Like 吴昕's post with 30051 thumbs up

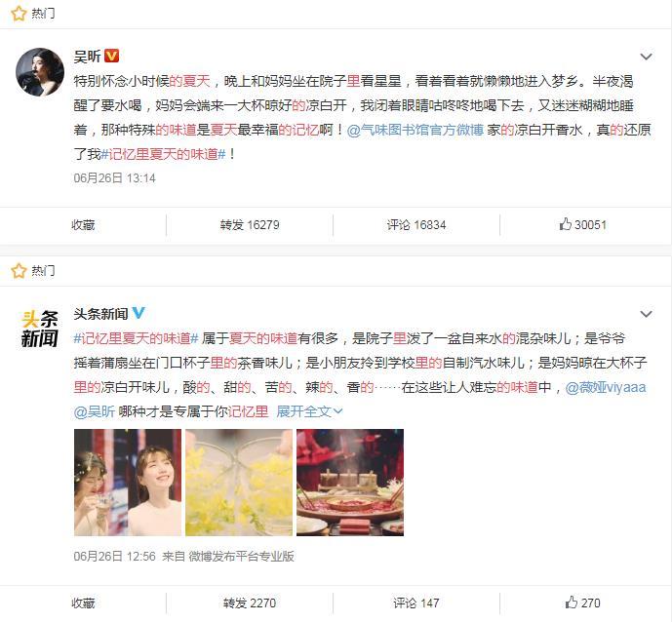[x=582, y=224]
